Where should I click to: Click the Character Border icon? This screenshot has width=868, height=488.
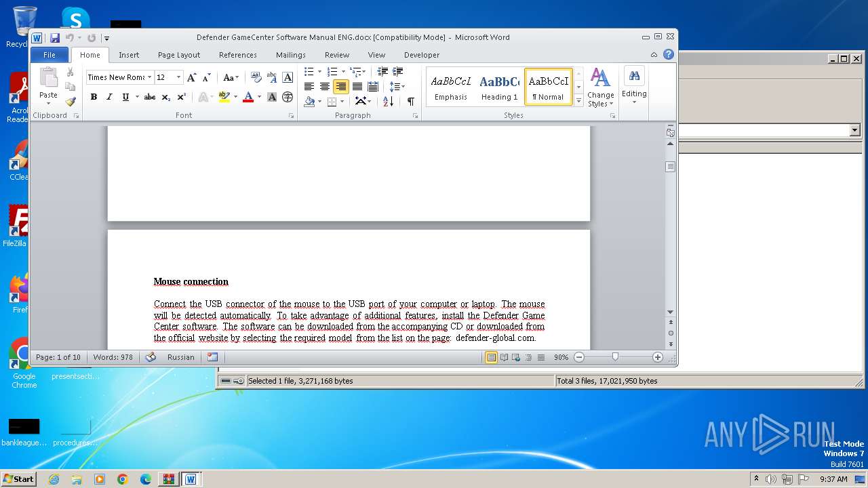point(288,77)
